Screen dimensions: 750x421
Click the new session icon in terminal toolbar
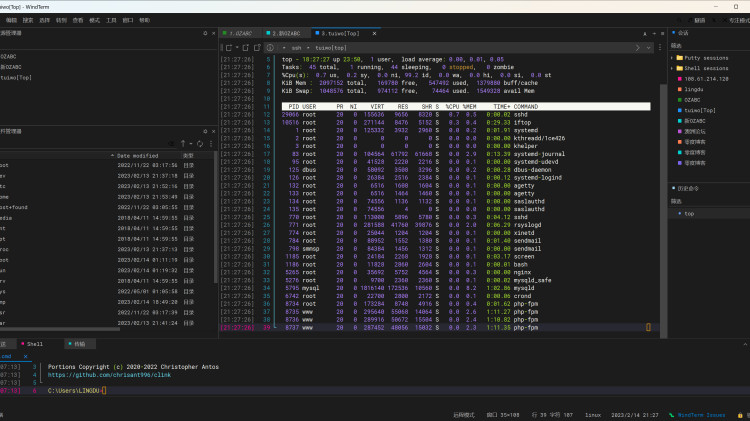point(229,48)
